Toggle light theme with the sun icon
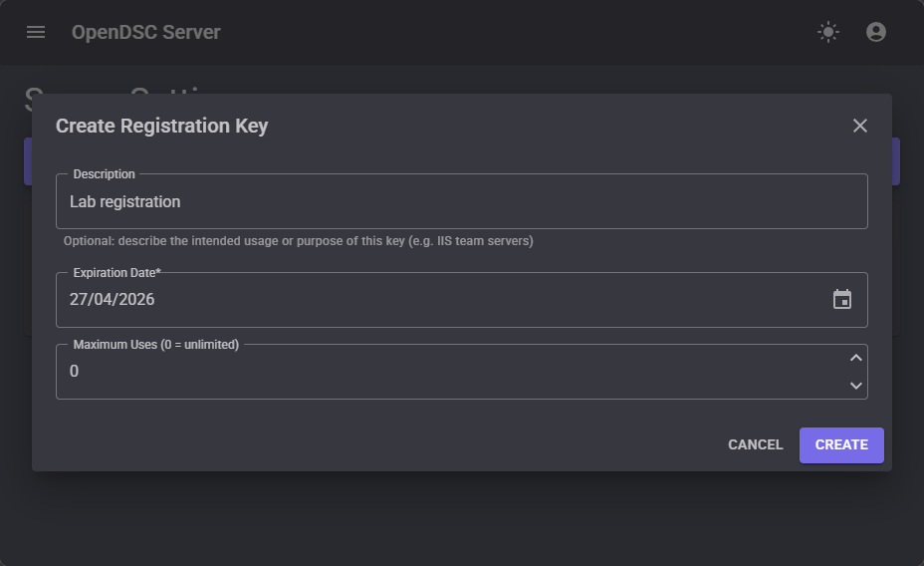Screen dimensions: 924x566 [828, 32]
